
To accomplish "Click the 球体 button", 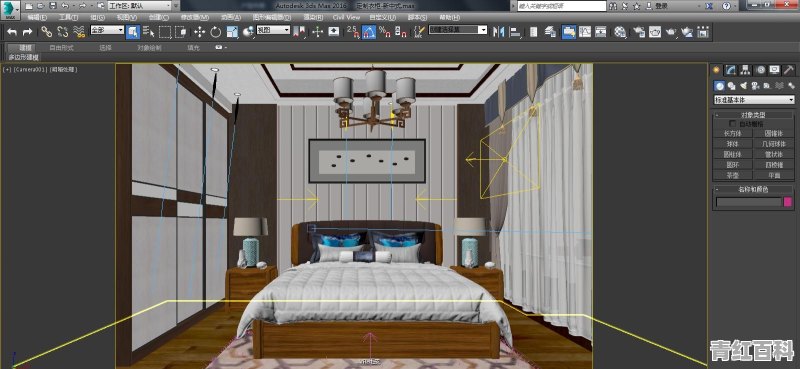I will (x=732, y=143).
